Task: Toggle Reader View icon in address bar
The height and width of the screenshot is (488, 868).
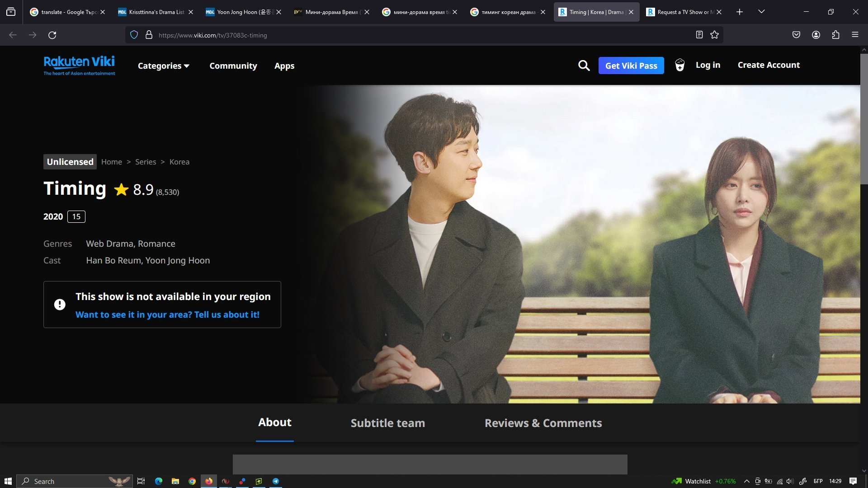Action: click(699, 35)
